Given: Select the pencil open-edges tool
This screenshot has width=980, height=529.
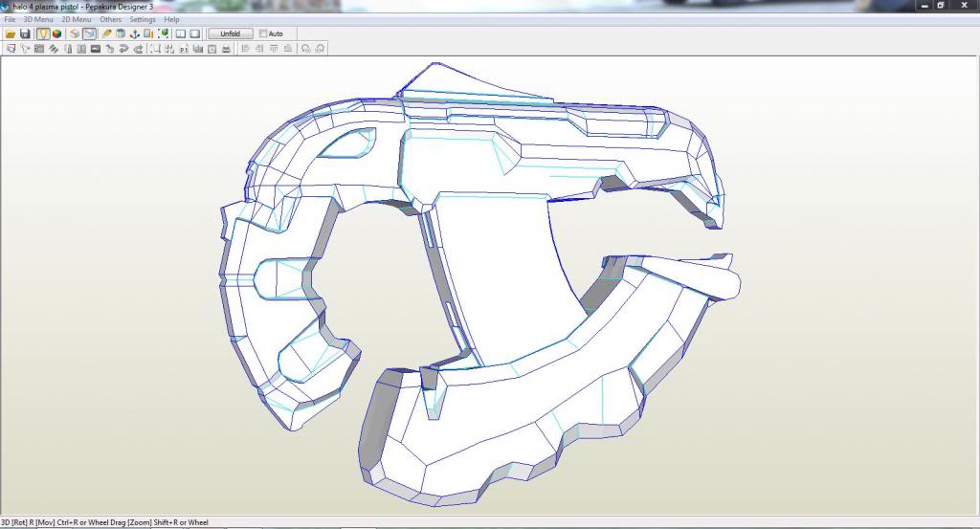Looking at the screenshot, I should tap(107, 33).
